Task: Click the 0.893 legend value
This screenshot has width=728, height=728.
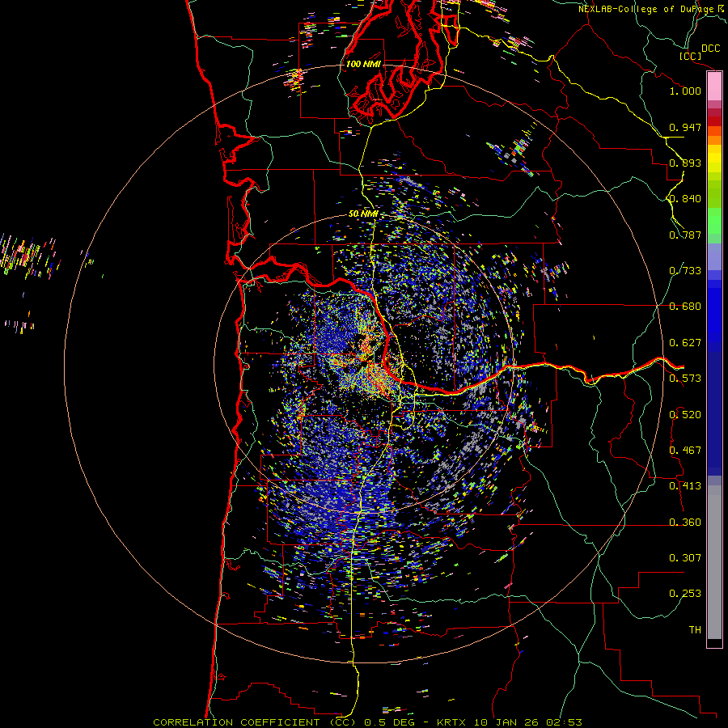Action: click(685, 163)
